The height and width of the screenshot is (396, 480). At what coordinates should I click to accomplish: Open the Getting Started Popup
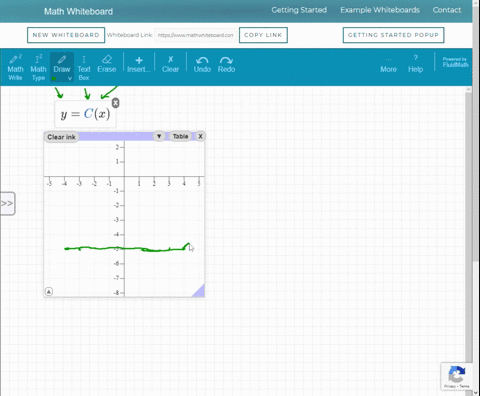393,35
